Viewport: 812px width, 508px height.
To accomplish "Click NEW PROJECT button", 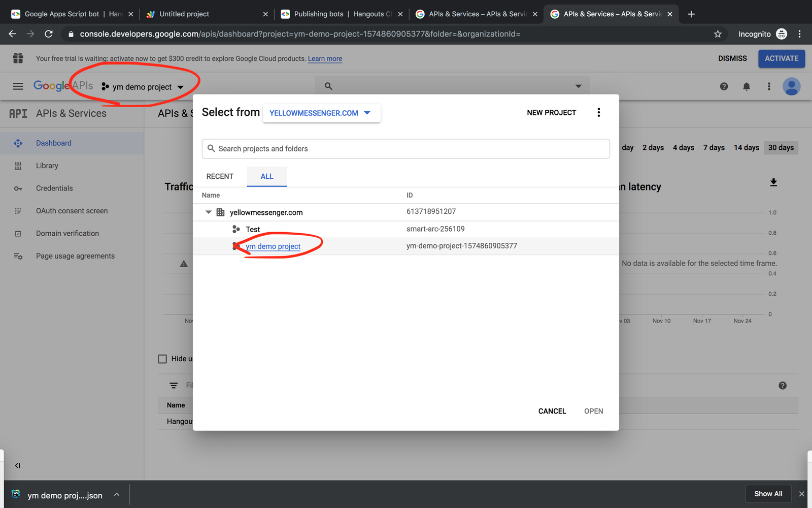I will pos(551,113).
